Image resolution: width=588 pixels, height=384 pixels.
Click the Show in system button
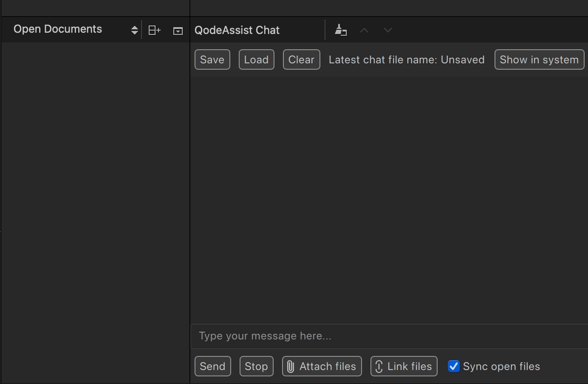click(540, 59)
